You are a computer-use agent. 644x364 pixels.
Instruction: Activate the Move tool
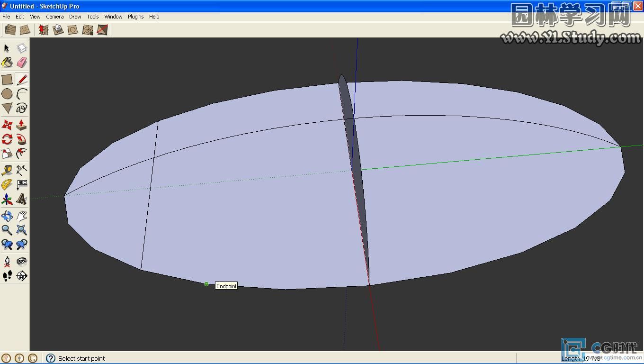point(7,125)
